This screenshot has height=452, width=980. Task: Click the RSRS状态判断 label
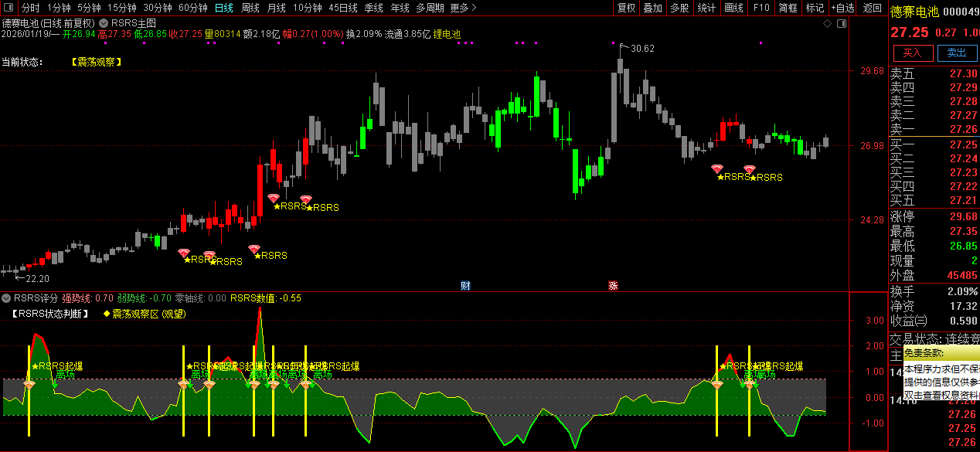click(x=51, y=314)
